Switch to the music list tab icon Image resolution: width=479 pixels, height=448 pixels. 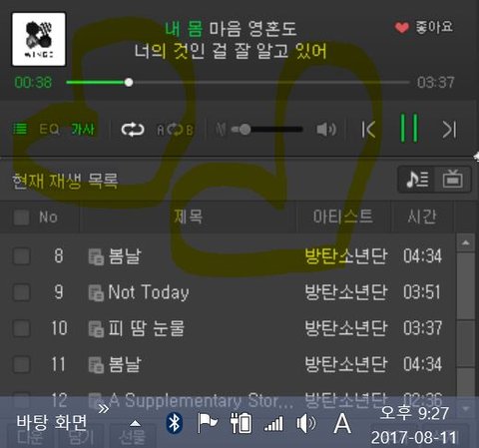(417, 180)
